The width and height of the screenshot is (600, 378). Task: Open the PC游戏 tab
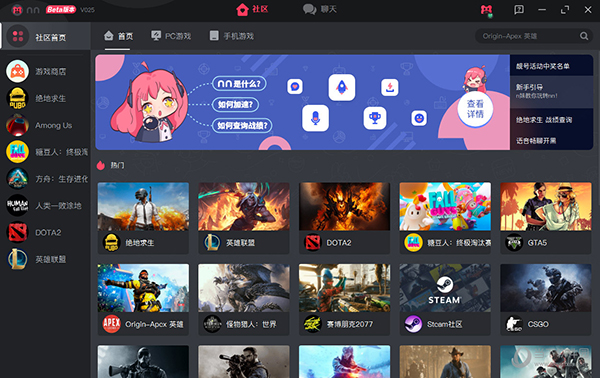tap(171, 36)
